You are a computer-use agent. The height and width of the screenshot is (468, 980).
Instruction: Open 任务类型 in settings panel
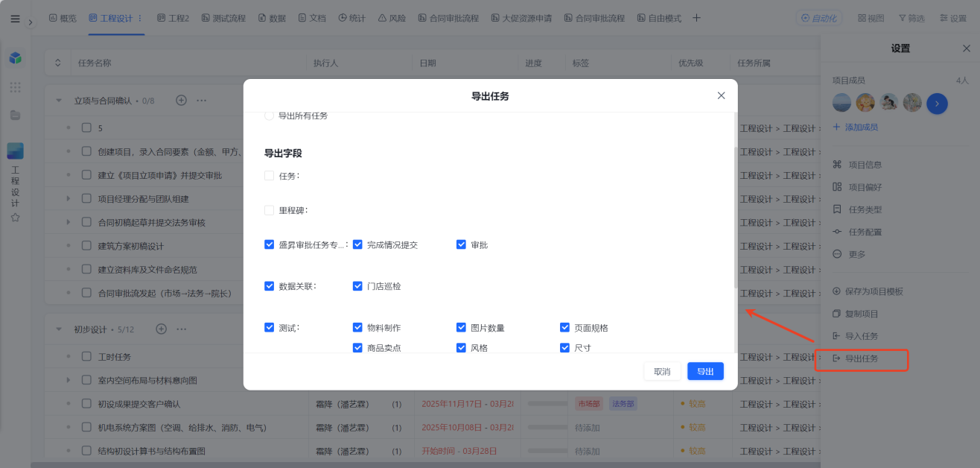(x=857, y=209)
